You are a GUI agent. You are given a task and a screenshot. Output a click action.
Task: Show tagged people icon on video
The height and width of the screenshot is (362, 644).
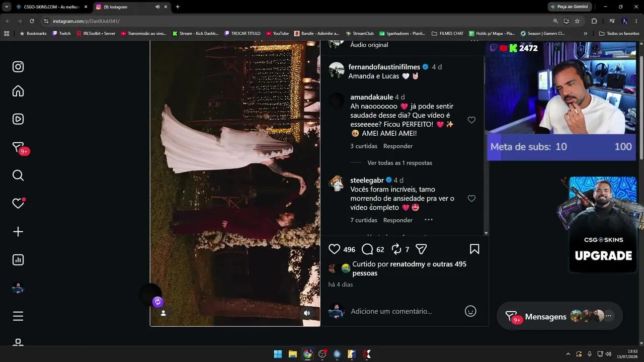pyautogui.click(x=164, y=313)
